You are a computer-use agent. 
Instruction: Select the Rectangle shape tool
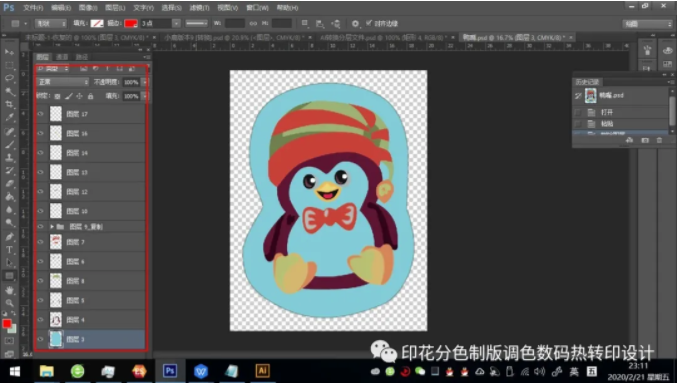pos(9,276)
